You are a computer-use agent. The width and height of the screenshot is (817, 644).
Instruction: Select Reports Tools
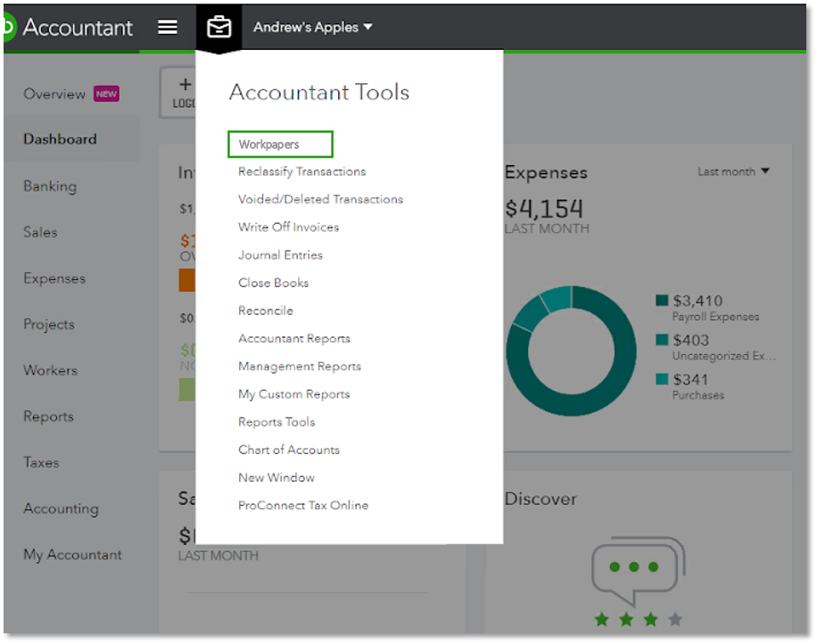coord(276,422)
